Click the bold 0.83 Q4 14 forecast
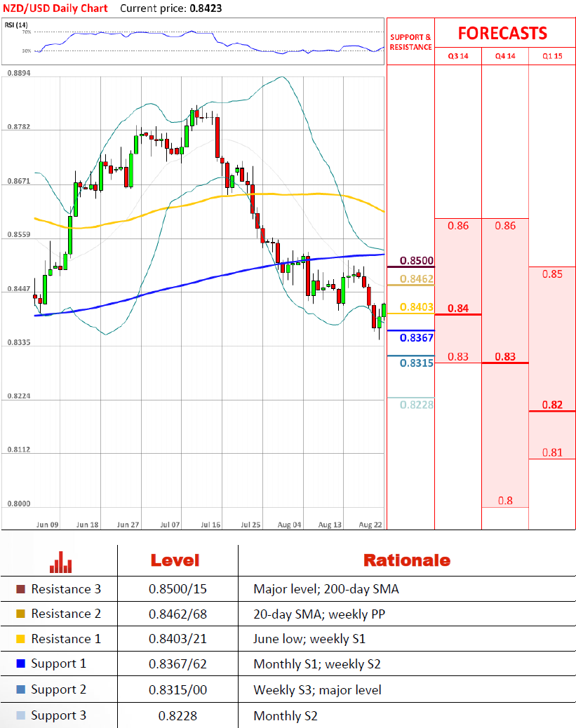Image resolution: width=576 pixels, height=728 pixels. pos(505,356)
